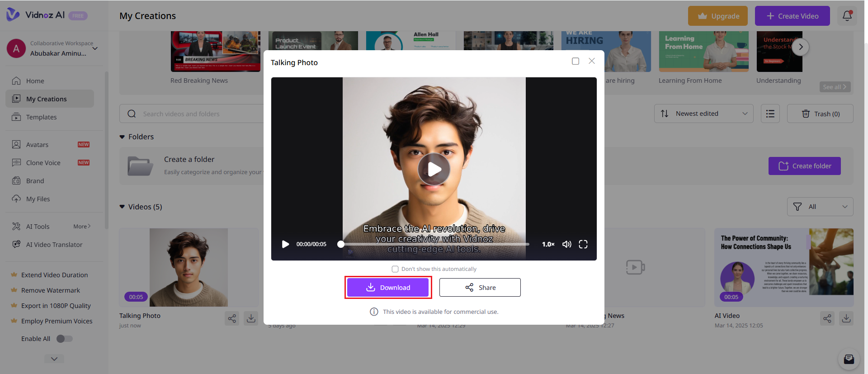Screen dimensions: 868x374
Task: Click Employ Premium Voices
Action: (57, 321)
